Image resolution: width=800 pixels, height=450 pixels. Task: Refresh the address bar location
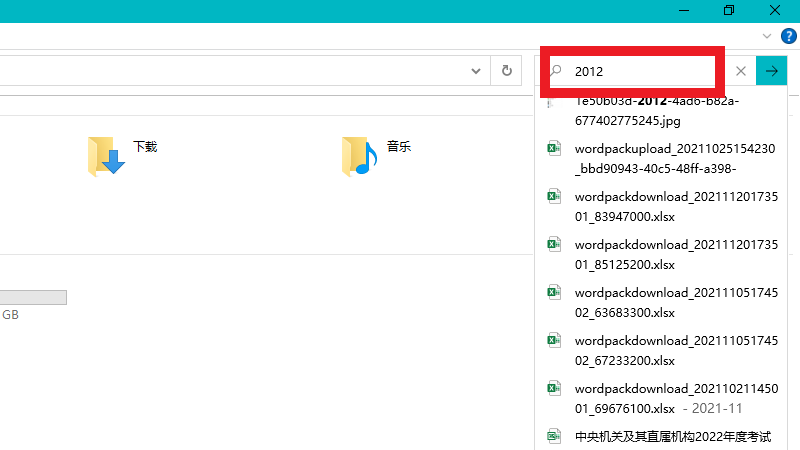tap(507, 71)
